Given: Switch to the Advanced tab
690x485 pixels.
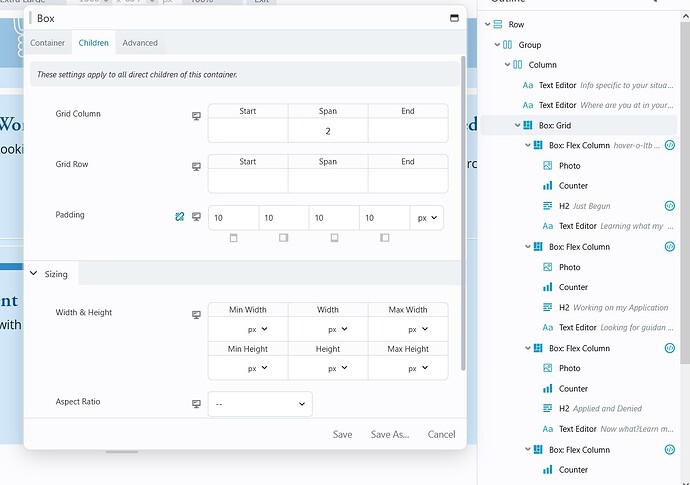Looking at the screenshot, I should point(140,43).
